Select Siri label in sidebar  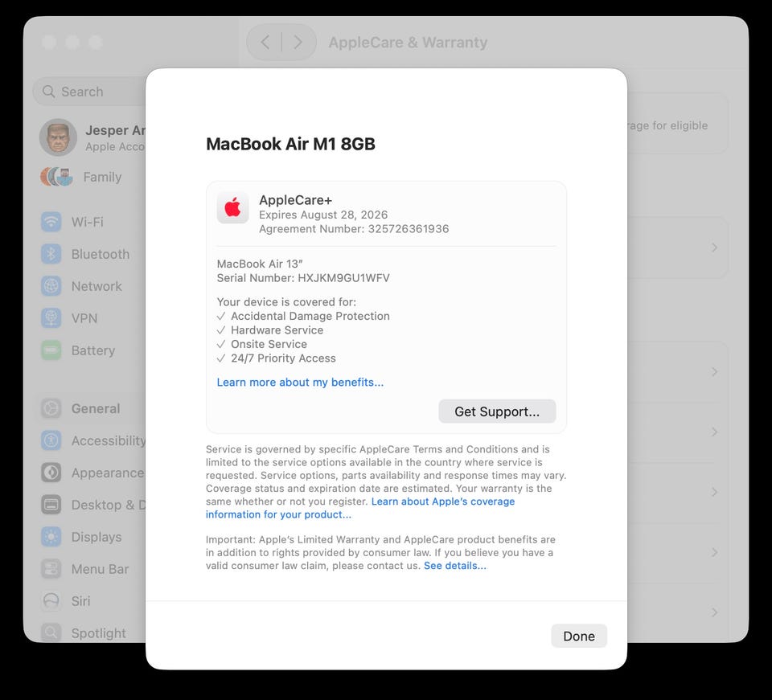80,600
